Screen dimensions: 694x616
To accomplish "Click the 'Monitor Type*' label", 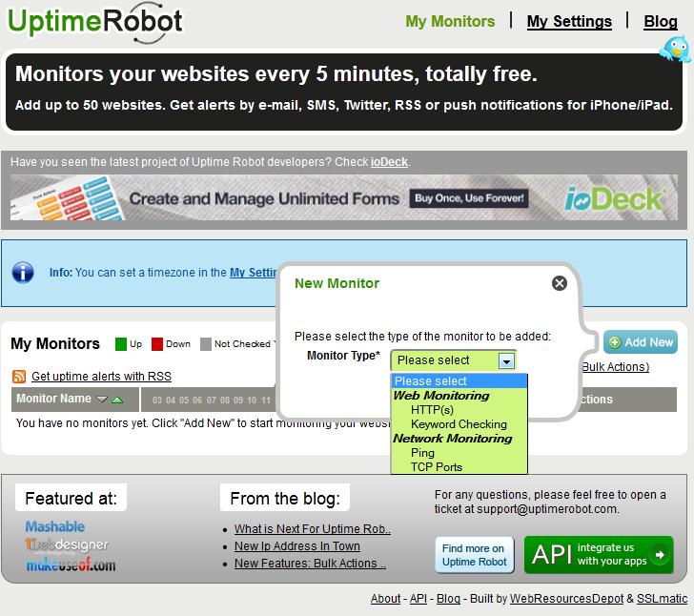I will (343, 356).
